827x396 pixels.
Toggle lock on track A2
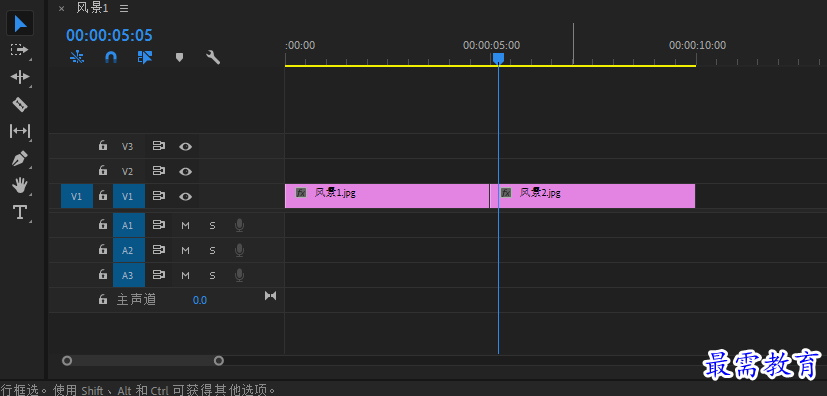103,249
